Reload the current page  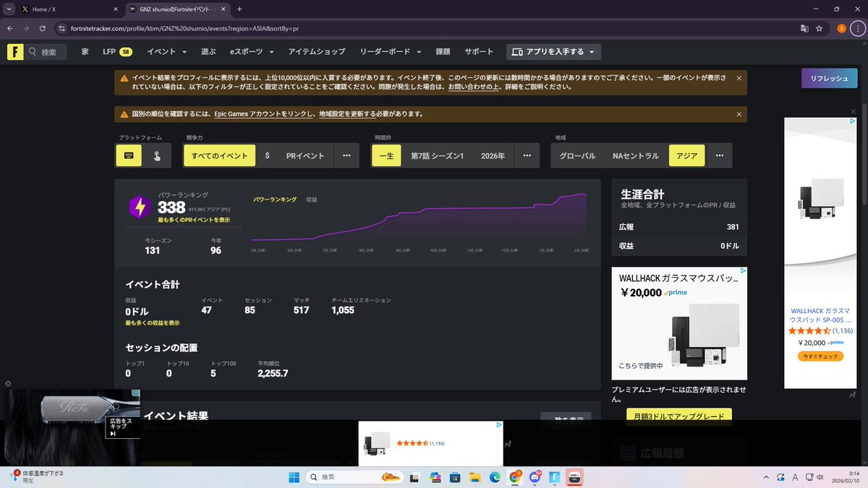click(x=43, y=28)
